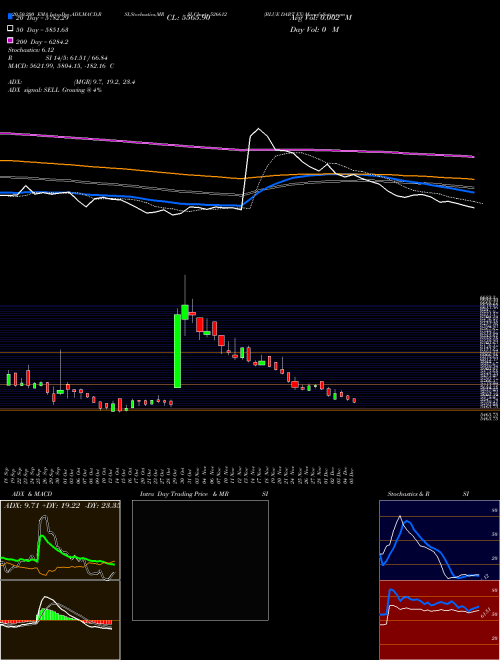500x660 pixels.
Task: Open the ADX indicator chart panel
Action: pos(60,540)
